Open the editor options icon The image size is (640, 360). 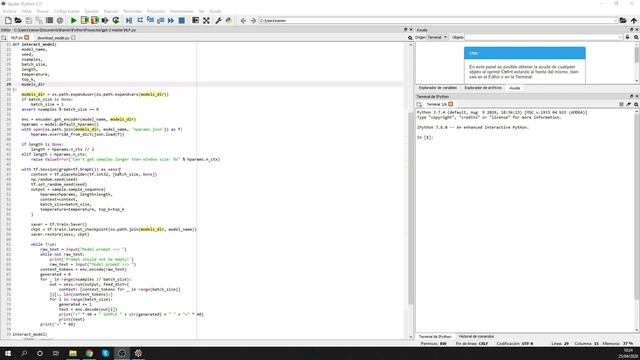click(410, 38)
